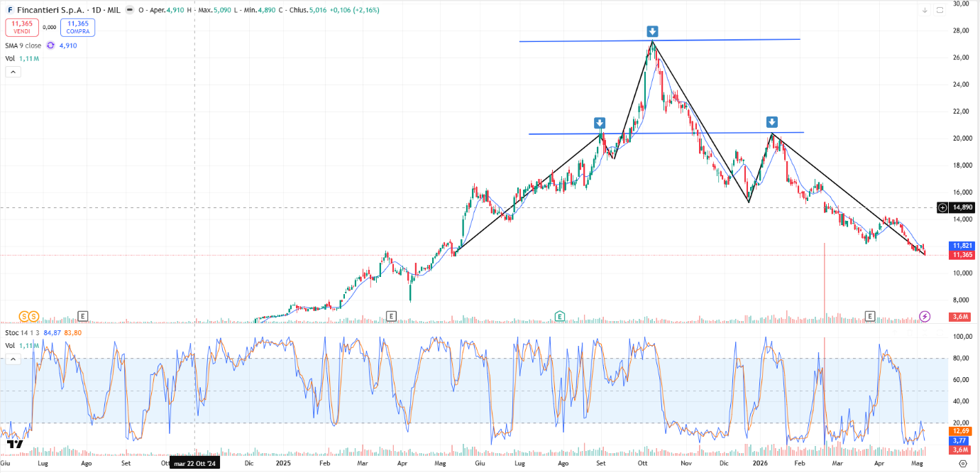Viewport: 980px width, 473px height.
Task: Select the upper blue horizontal line near 27
Action: 659,40
